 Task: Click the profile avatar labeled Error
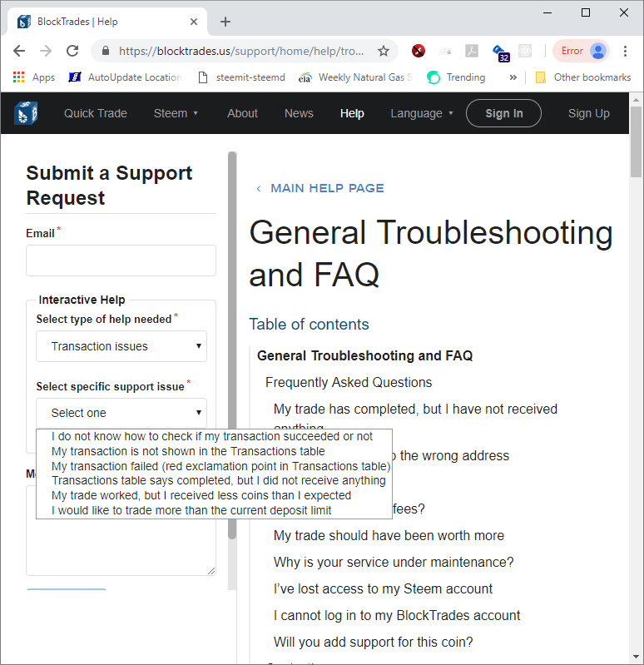pyautogui.click(x=582, y=51)
